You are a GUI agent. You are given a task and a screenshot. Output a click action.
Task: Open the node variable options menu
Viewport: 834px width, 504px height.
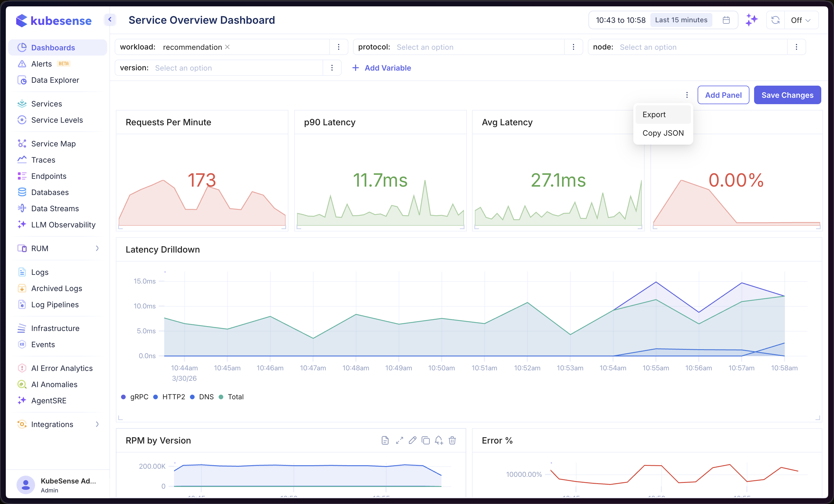[x=796, y=47]
